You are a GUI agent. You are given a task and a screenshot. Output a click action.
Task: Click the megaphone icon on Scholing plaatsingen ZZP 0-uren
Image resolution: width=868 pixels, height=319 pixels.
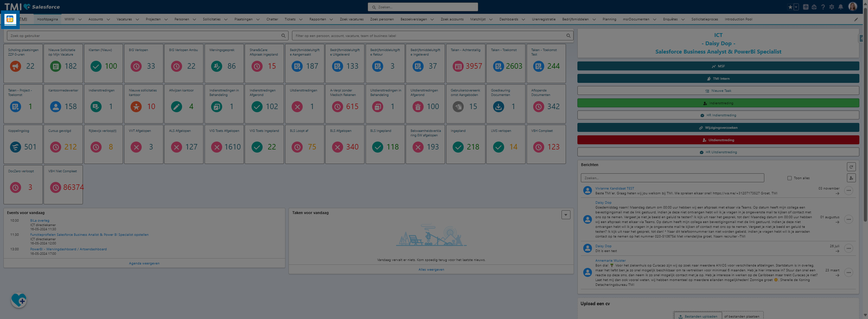click(x=15, y=66)
